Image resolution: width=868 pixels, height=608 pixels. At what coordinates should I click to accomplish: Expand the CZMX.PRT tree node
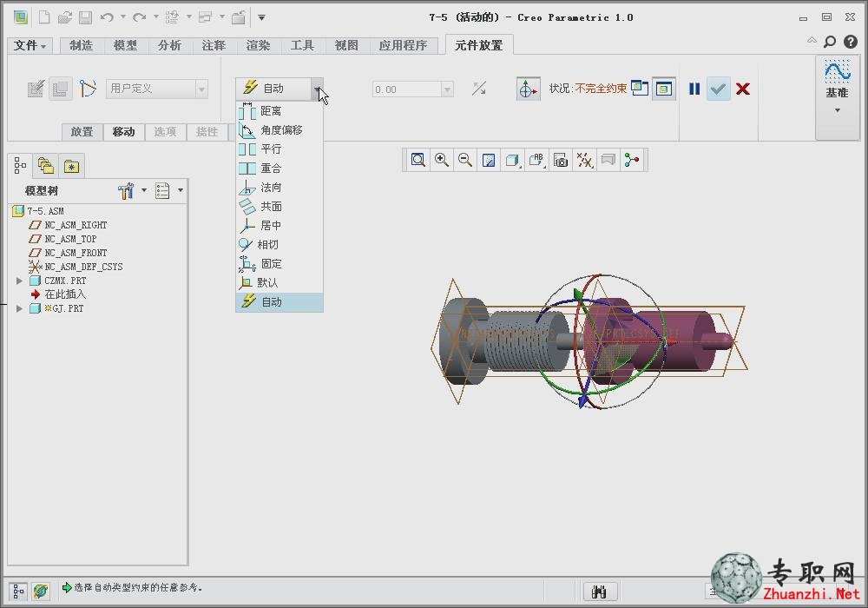(x=19, y=281)
